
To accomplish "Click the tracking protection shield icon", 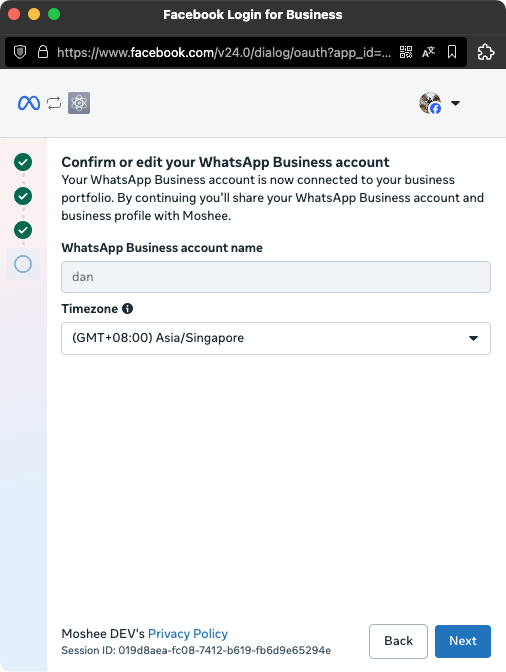I will [20, 52].
